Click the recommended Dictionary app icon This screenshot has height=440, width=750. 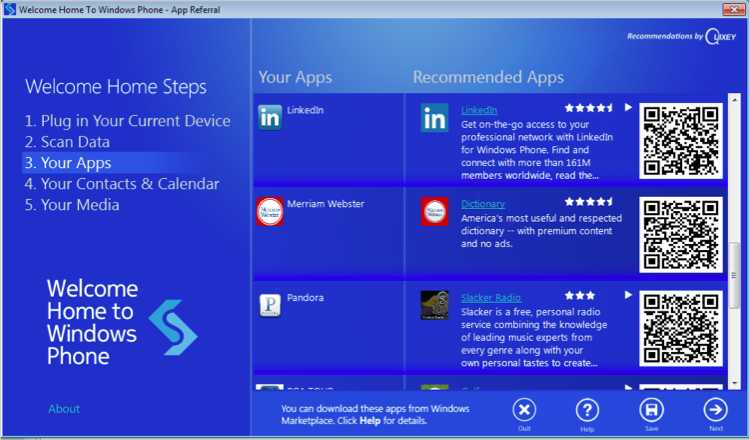pyautogui.click(x=434, y=211)
